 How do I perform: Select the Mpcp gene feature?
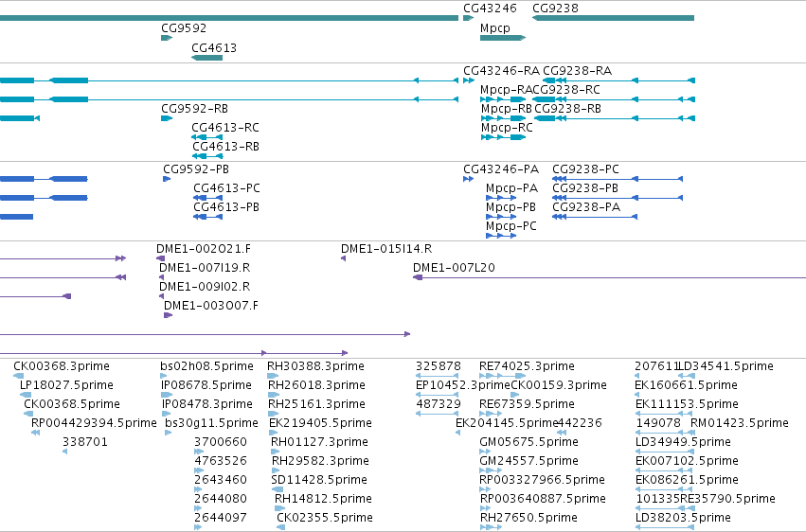tap(503, 38)
